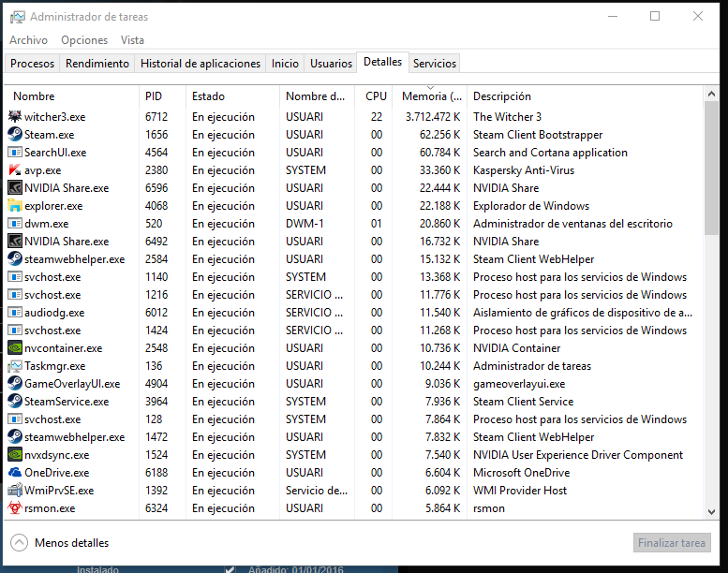Click the Finalizar tarea button
Viewport: 728px width, 573px height.
click(x=672, y=542)
